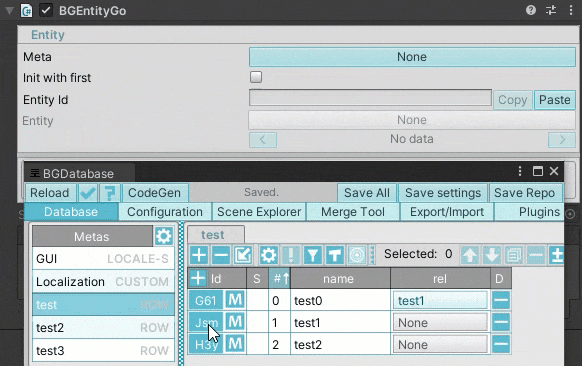The image size is (582, 366).
Task: Select the Localization meta row
Action: coord(103,281)
